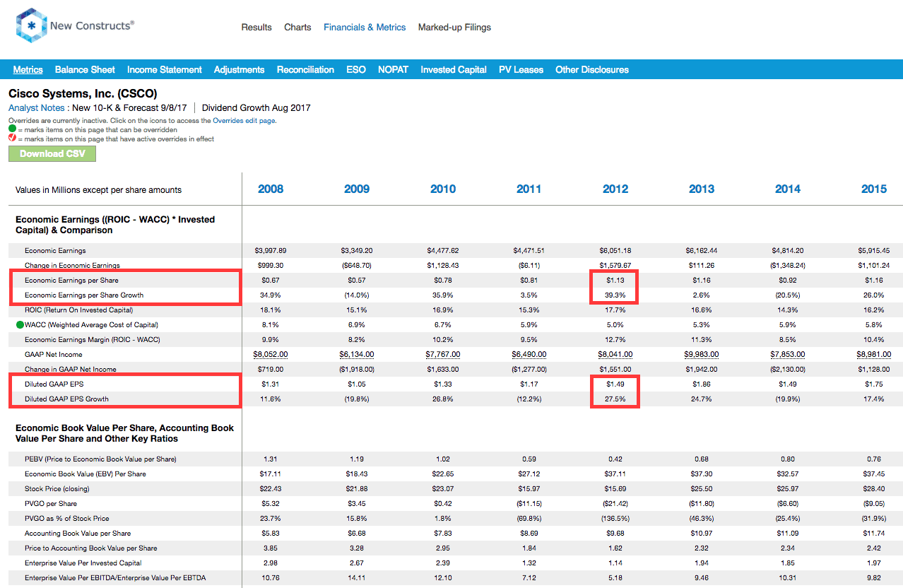The height and width of the screenshot is (588, 903).
Task: Select the Metrics tab
Action: 28,69
